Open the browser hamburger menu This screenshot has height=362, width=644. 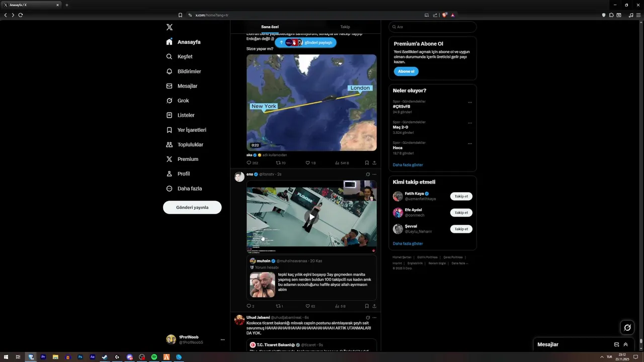(x=638, y=15)
